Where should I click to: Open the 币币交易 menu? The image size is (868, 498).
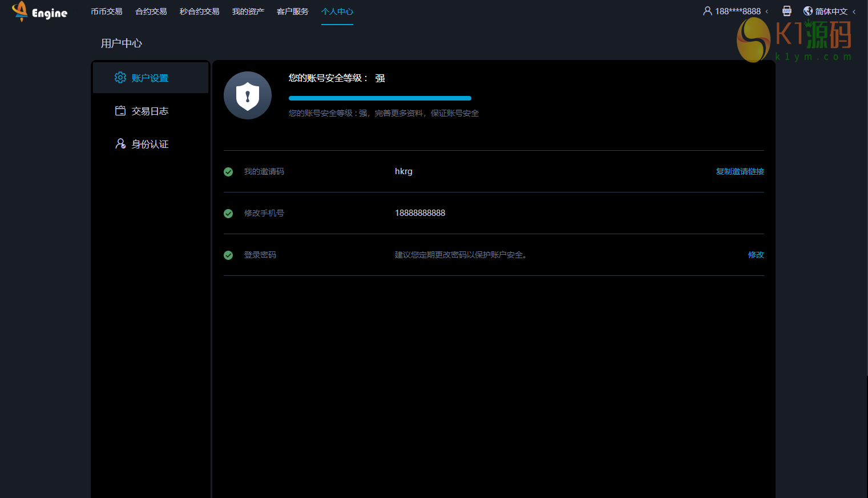pos(107,11)
